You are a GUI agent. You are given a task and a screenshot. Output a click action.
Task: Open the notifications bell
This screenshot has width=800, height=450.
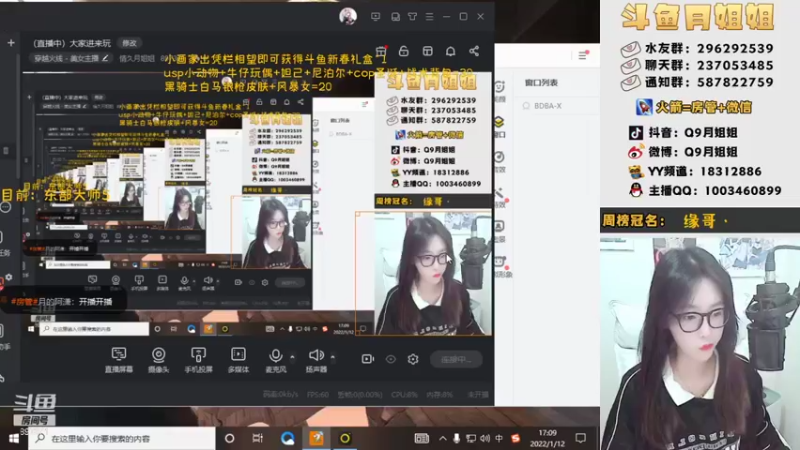tap(451, 51)
